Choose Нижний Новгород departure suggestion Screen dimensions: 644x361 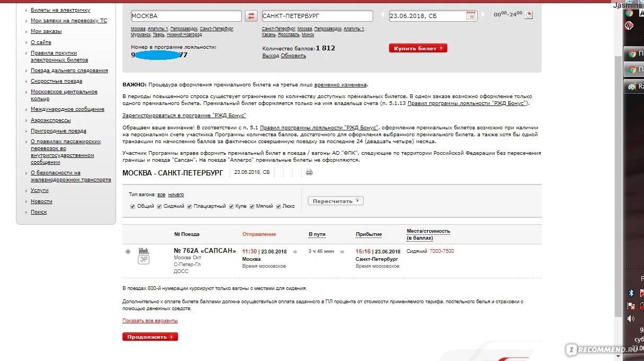(184, 35)
